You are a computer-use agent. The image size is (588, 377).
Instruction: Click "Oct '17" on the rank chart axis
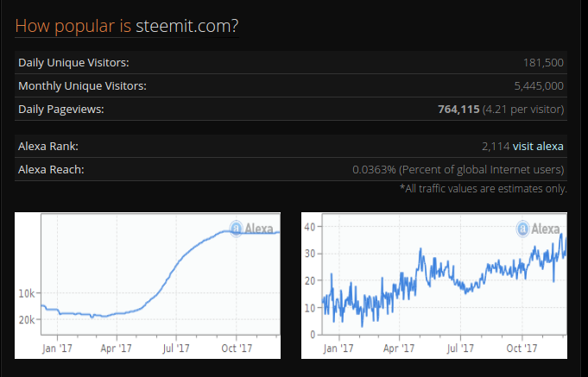237,349
